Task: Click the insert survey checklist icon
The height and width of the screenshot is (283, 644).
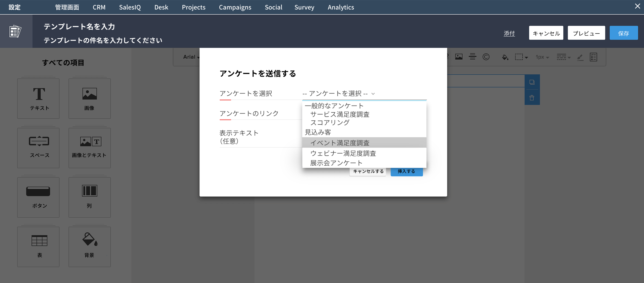Action: 593,57
